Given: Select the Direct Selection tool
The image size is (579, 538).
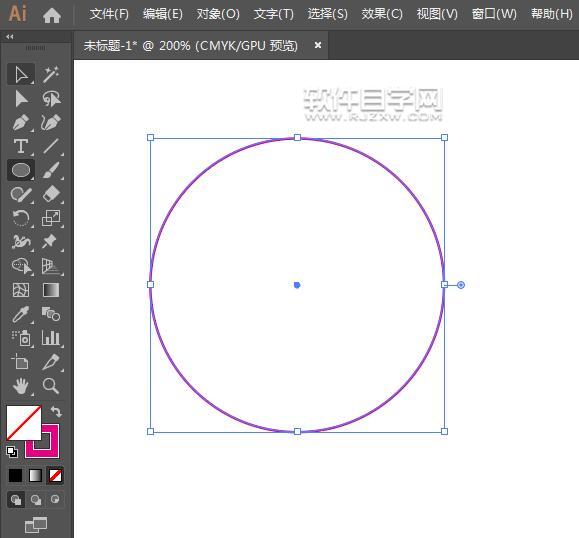Looking at the screenshot, I should [x=21, y=99].
